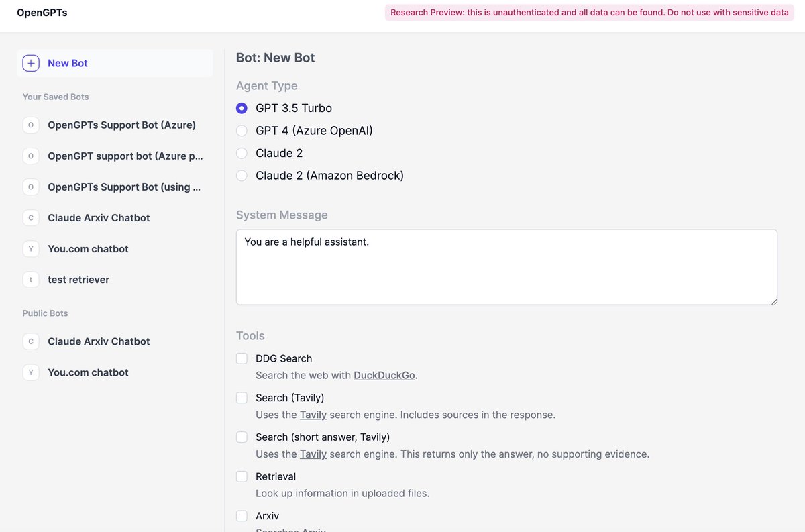This screenshot has width=805, height=532.
Task: Click the OpenGPTs logo title
Action: tap(42, 13)
